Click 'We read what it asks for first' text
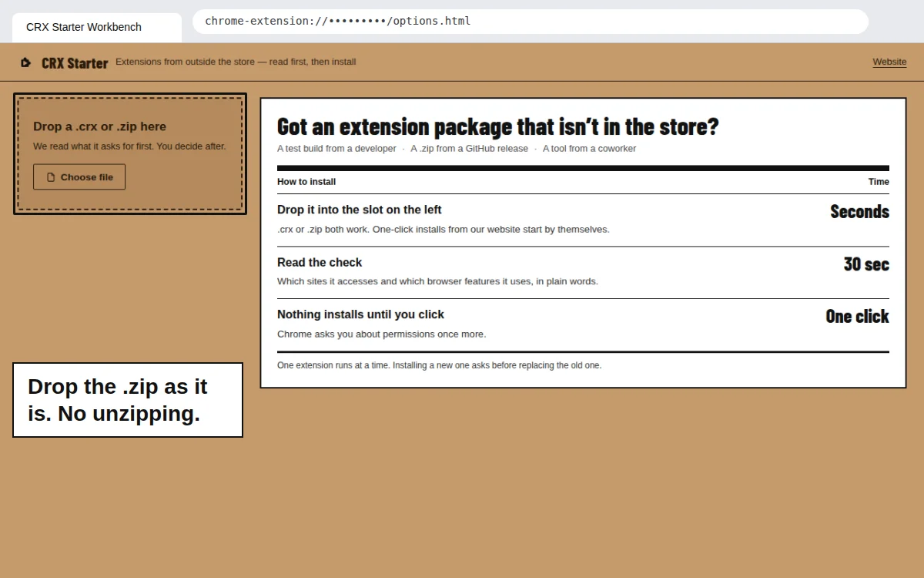The image size is (924, 578). tap(129, 146)
